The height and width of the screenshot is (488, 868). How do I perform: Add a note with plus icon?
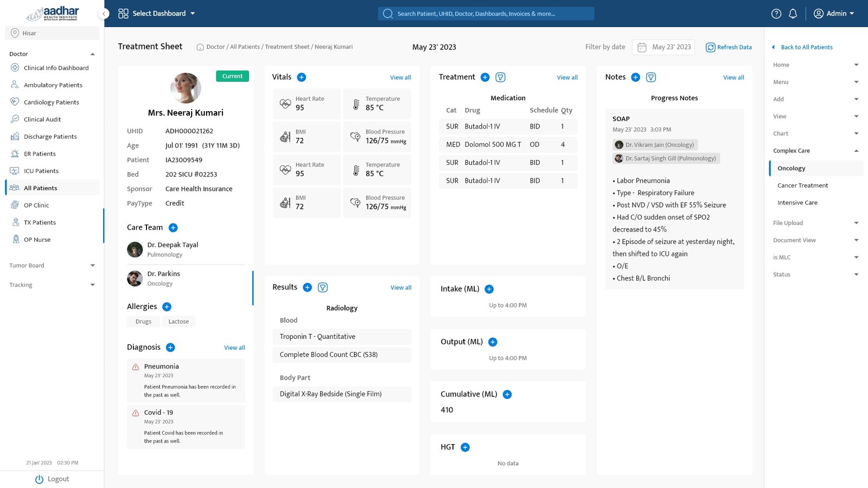click(636, 78)
